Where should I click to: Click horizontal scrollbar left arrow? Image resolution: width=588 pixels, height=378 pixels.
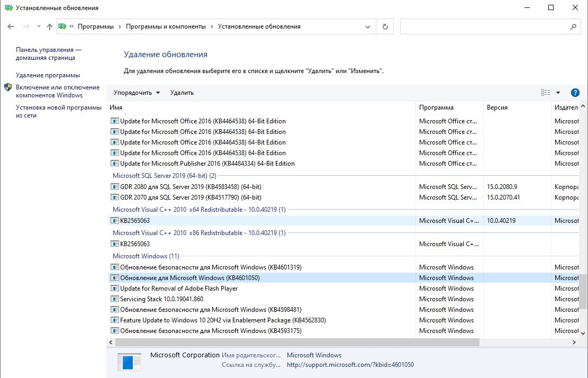[111, 342]
